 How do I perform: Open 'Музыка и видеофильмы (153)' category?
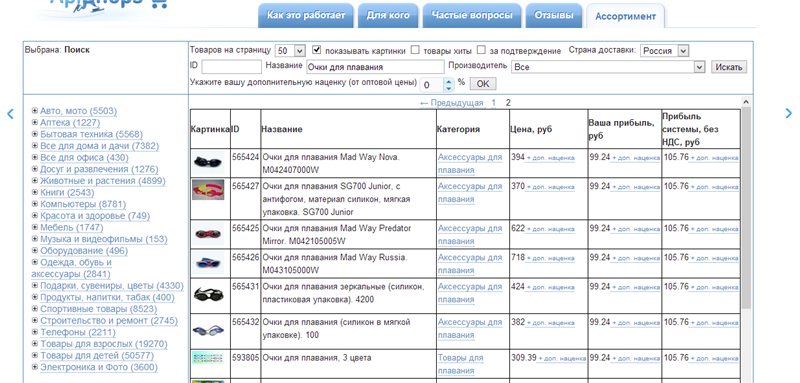tap(104, 239)
